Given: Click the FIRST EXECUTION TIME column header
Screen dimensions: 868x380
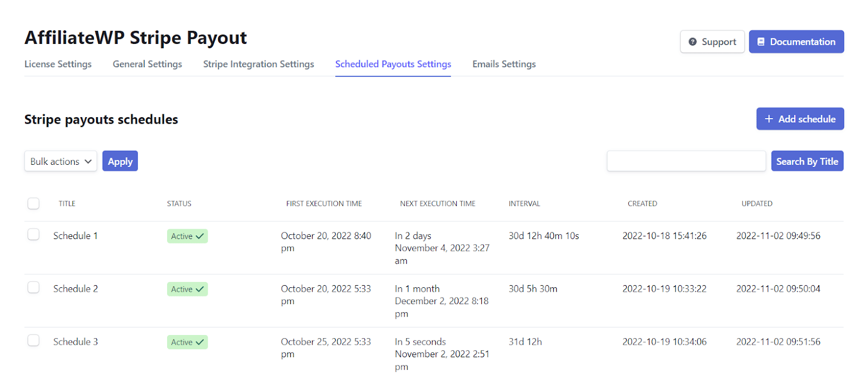Looking at the screenshot, I should (324, 204).
